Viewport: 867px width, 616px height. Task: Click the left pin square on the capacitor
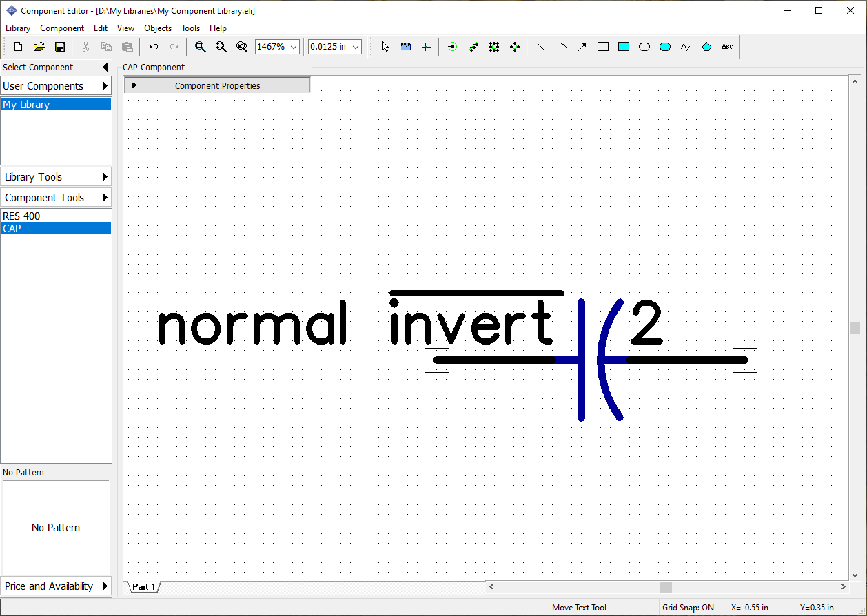coord(437,360)
